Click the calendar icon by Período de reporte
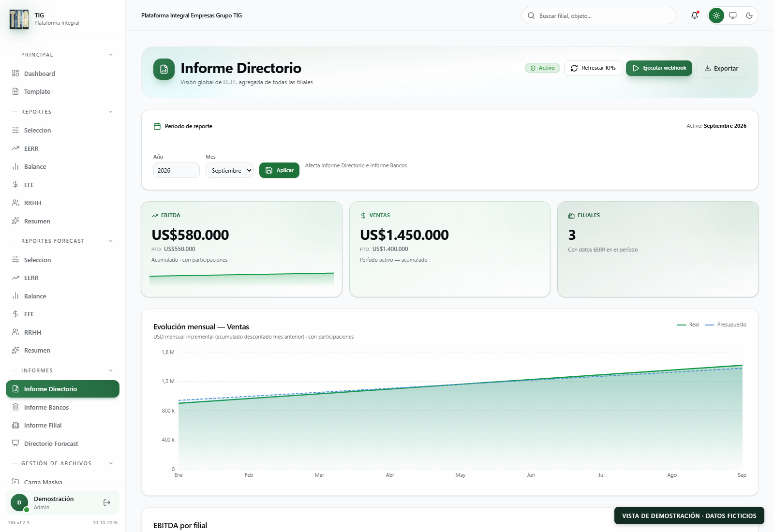 [157, 126]
